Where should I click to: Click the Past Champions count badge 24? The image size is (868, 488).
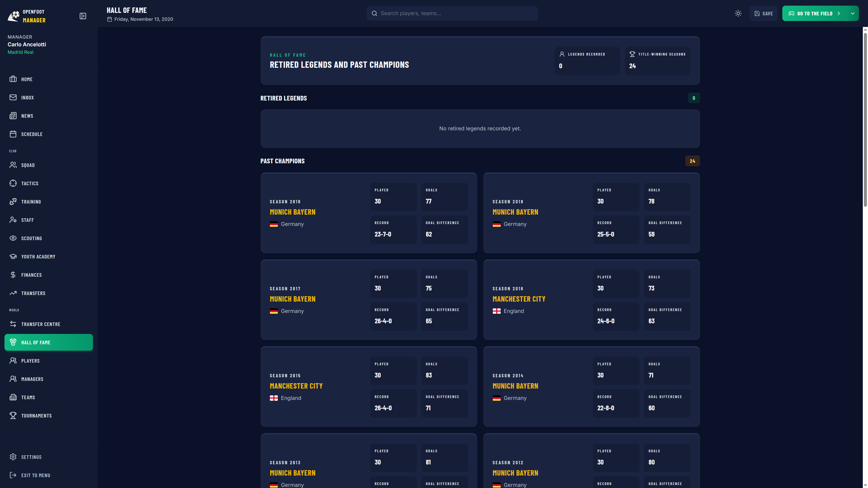692,161
